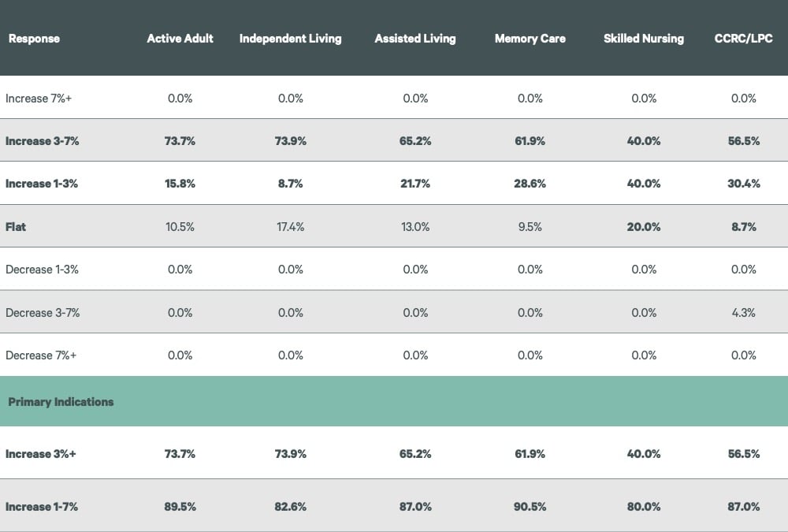
Task: Select the Memory Care column header
Action: [530, 39]
